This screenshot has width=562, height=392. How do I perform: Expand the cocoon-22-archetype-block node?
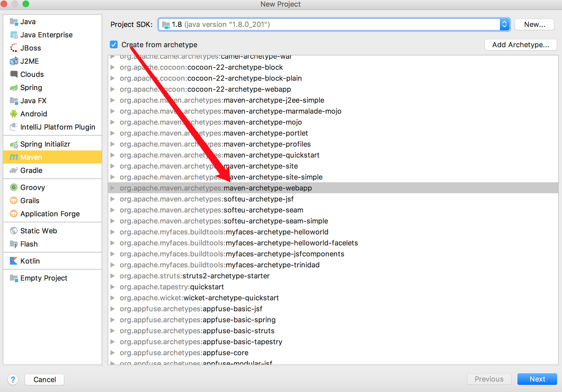point(112,67)
